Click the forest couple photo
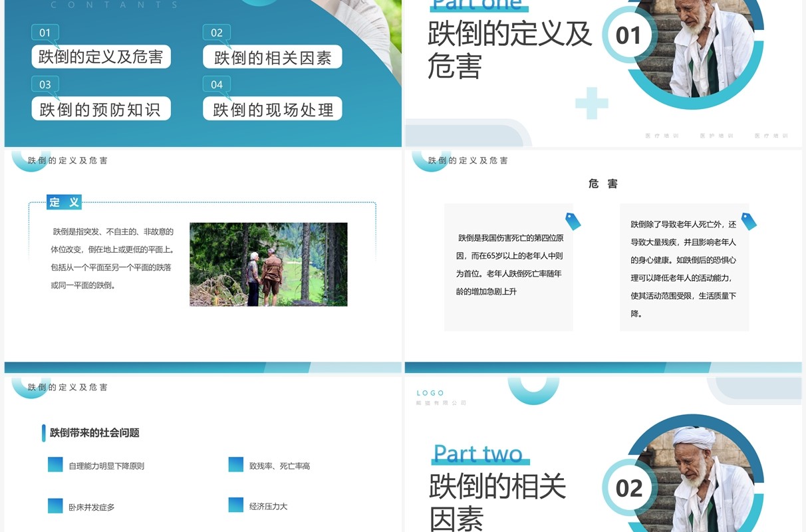Viewport: 806px width, 532px height. pos(269,264)
